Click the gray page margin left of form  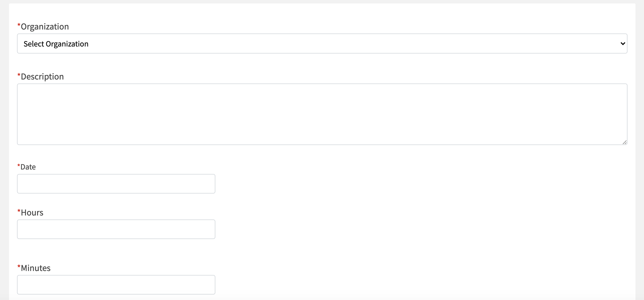4,150
